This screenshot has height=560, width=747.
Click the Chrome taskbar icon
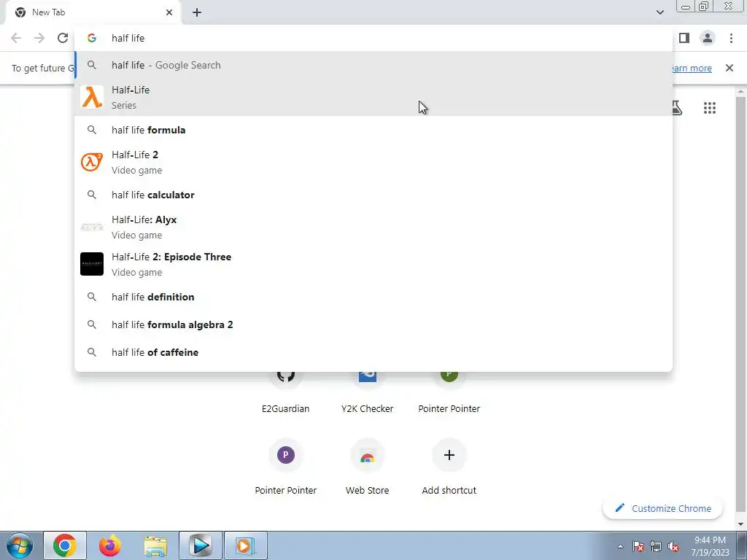pyautogui.click(x=65, y=545)
